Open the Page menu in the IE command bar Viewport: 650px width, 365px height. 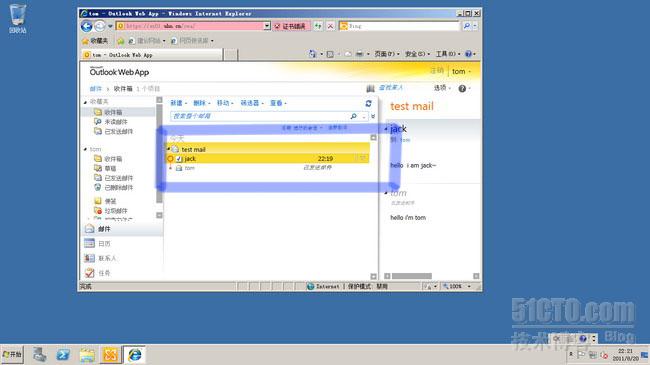(x=386, y=54)
